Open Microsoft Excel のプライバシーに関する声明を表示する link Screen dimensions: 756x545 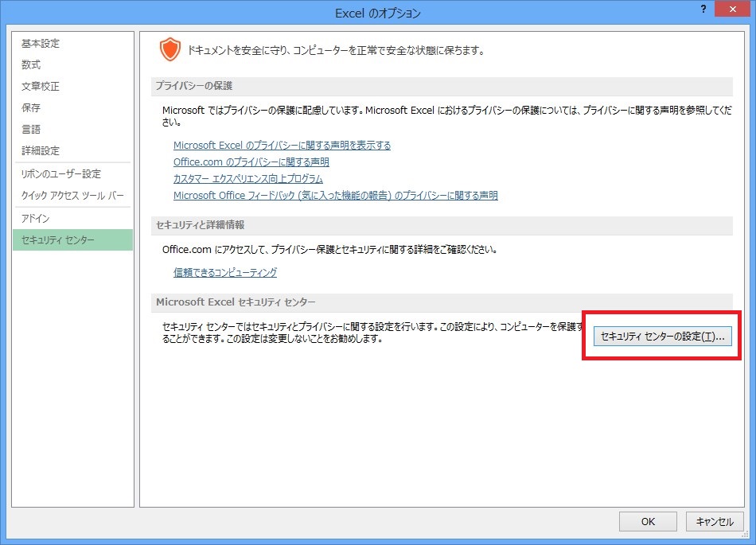pyautogui.click(x=282, y=146)
